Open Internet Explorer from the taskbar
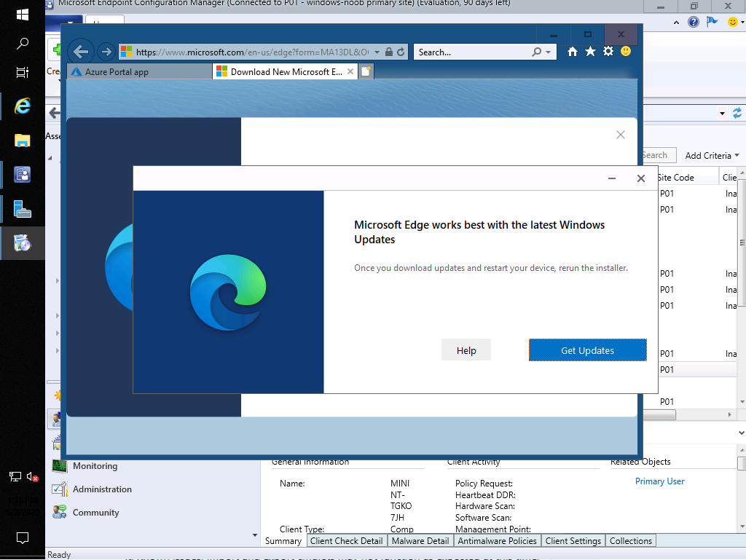The height and width of the screenshot is (560, 746). point(23,106)
